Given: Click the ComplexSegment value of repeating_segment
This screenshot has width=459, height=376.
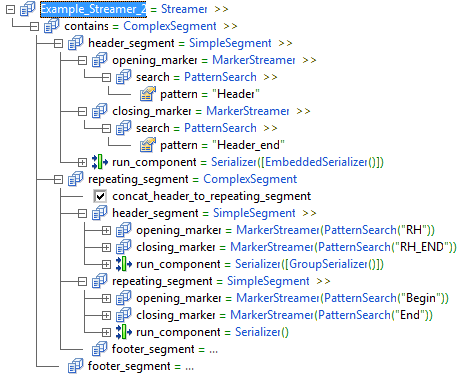Looking at the screenshot, I should coord(250,179).
